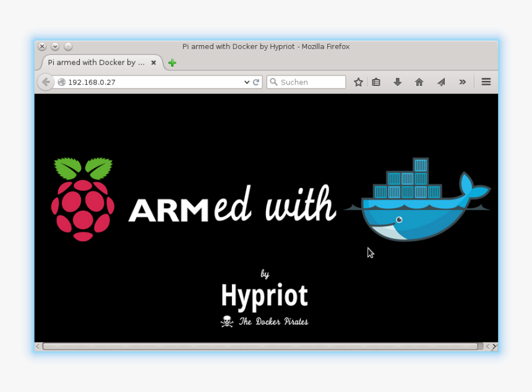Open the URL history dropdown arrow
Screen dimensions: 532x392
[247, 82]
